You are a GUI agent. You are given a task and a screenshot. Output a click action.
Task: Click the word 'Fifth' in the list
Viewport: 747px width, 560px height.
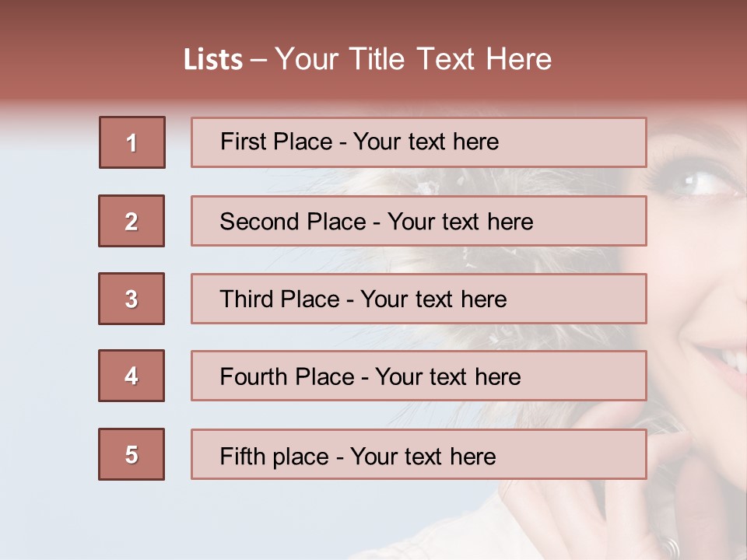(x=242, y=456)
